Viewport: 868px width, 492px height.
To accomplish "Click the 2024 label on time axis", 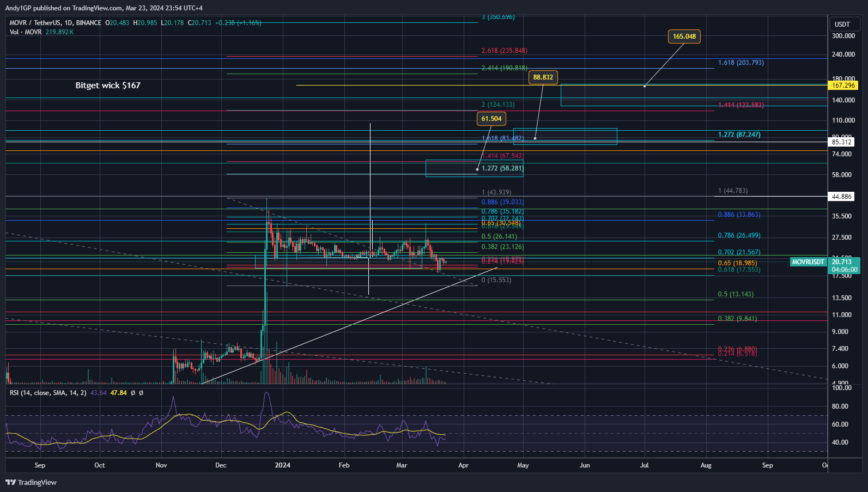I will [283, 465].
